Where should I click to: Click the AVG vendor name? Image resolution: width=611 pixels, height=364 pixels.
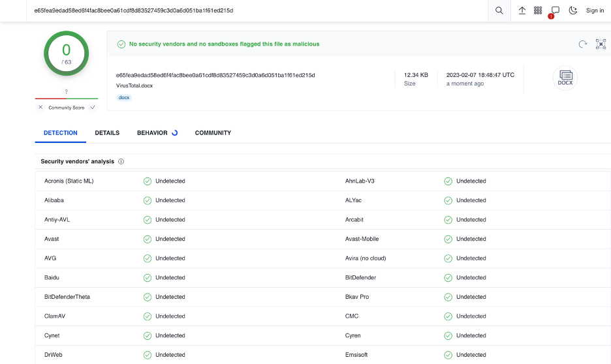coord(50,258)
